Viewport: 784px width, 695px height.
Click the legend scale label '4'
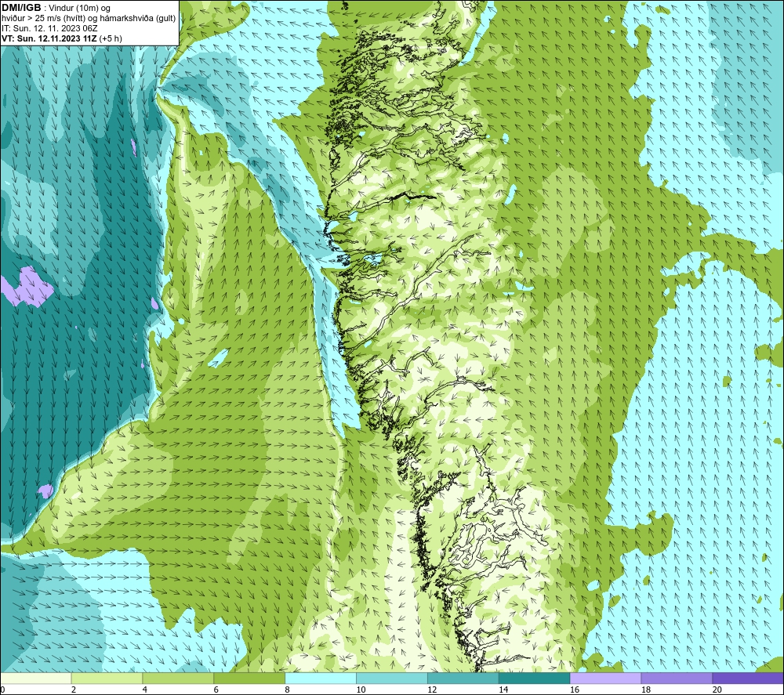click(144, 690)
